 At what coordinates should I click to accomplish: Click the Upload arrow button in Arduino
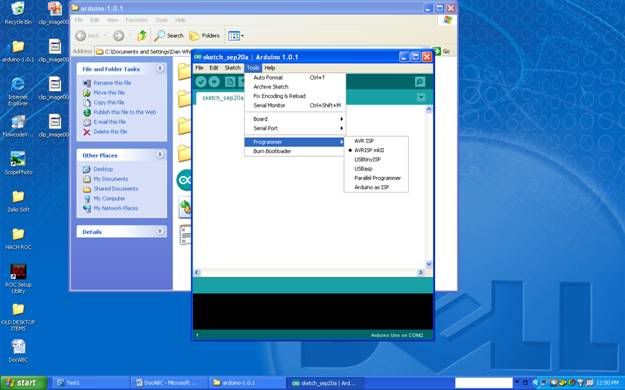(214, 82)
